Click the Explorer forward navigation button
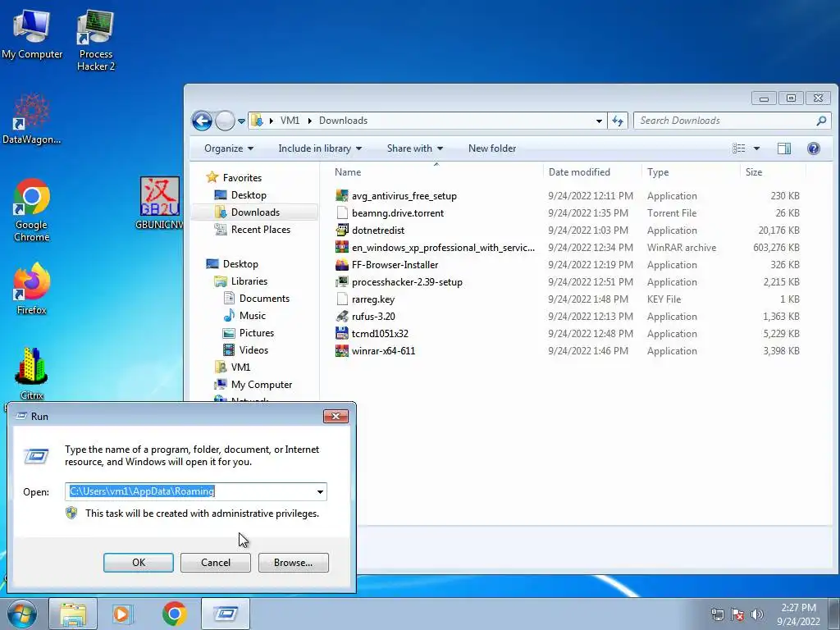Image resolution: width=840 pixels, height=630 pixels. (x=225, y=121)
